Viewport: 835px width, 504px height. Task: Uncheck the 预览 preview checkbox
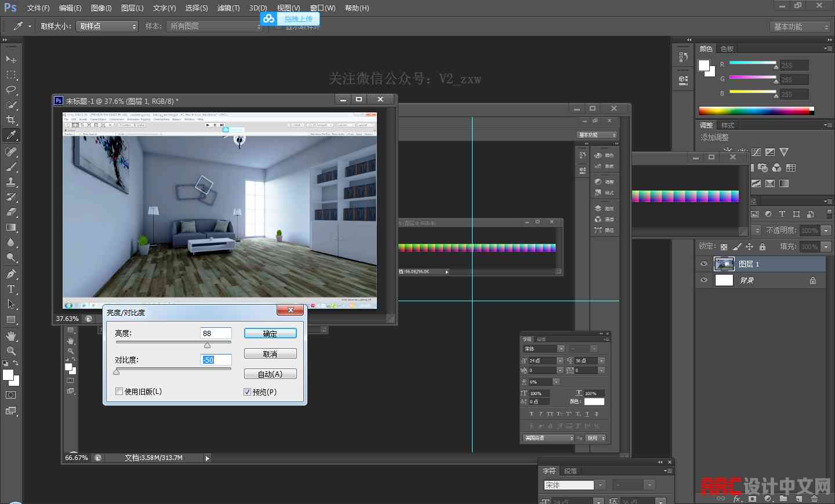[x=248, y=392]
